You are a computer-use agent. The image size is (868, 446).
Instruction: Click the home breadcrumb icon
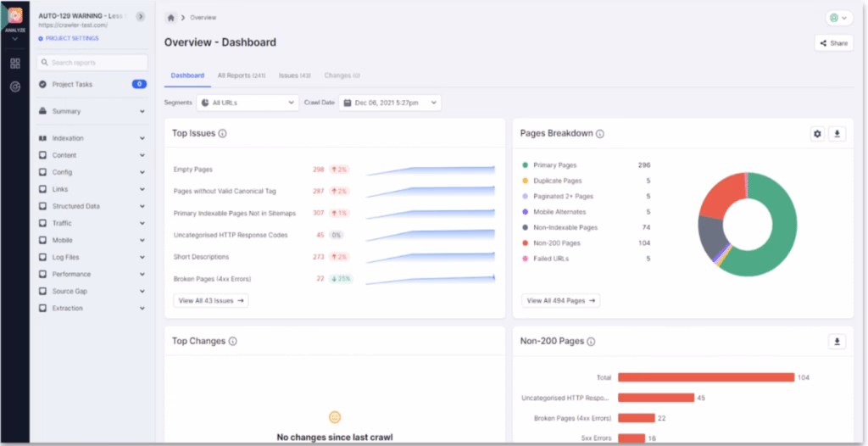[x=172, y=17]
